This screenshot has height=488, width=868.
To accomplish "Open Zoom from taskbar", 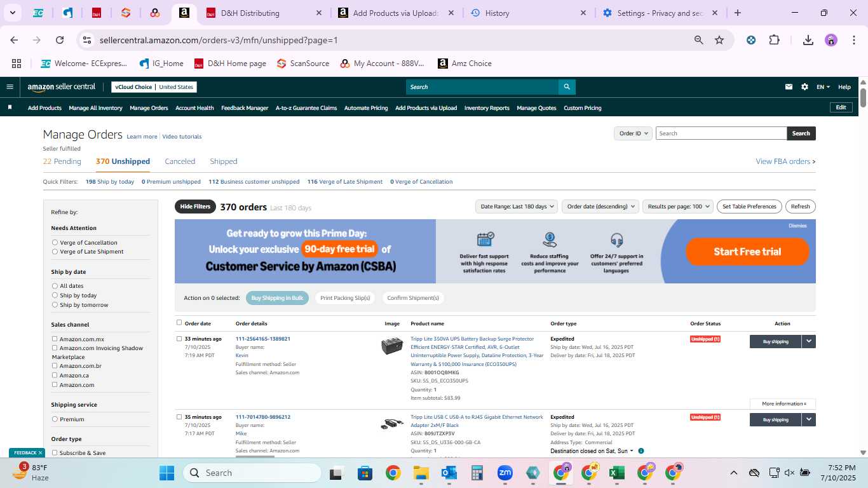I will [x=505, y=473].
